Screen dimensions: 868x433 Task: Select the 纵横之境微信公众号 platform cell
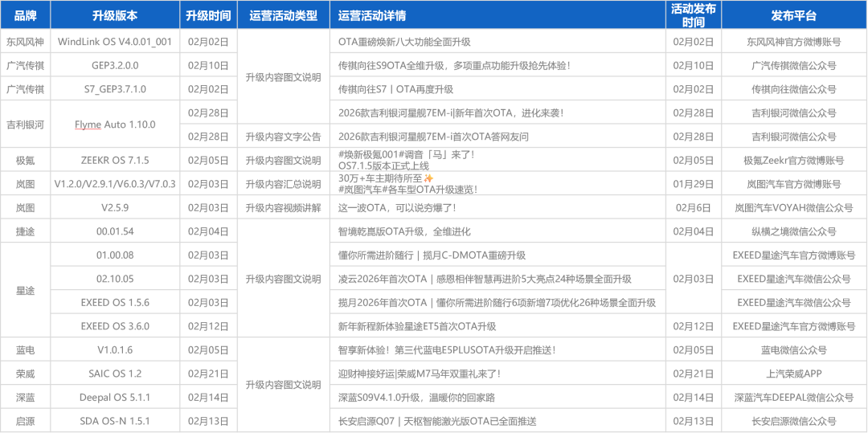(x=794, y=231)
